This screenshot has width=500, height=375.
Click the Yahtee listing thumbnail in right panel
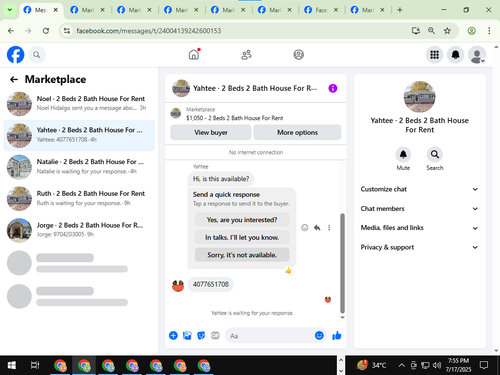point(419,97)
